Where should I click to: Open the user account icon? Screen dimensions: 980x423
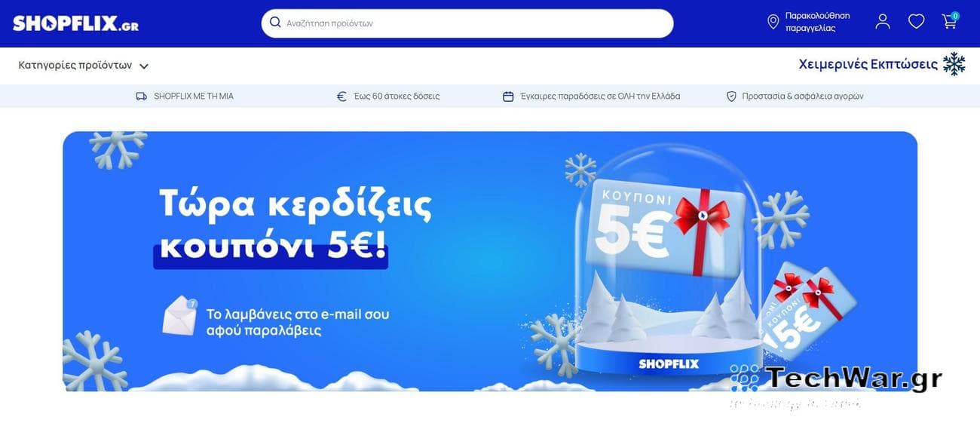(x=883, y=22)
